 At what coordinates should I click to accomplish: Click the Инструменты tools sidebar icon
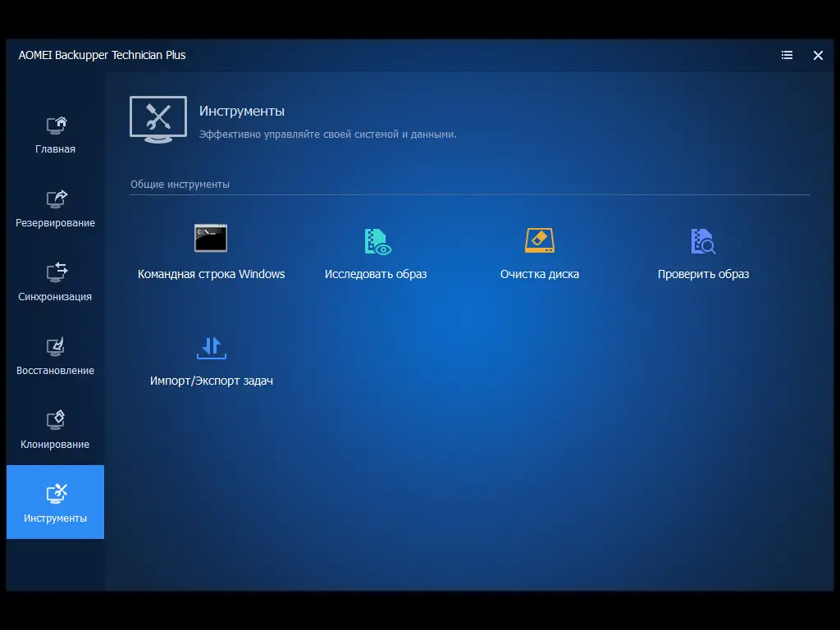point(54,493)
